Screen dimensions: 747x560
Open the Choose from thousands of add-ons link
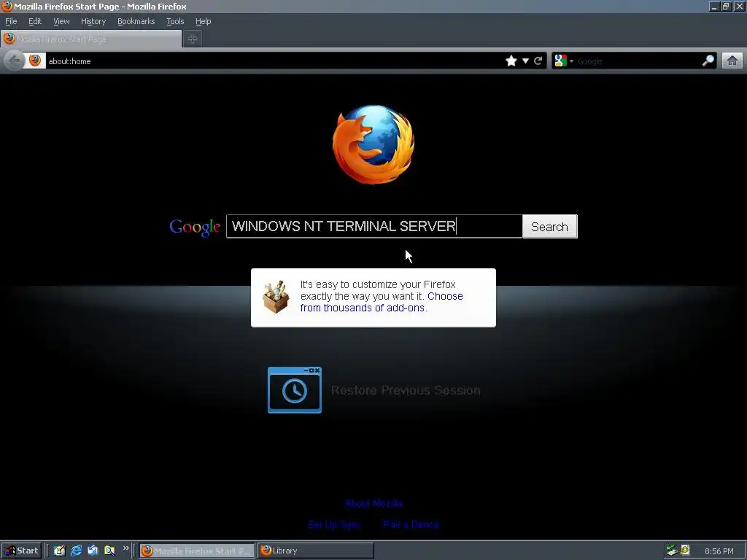coord(382,302)
